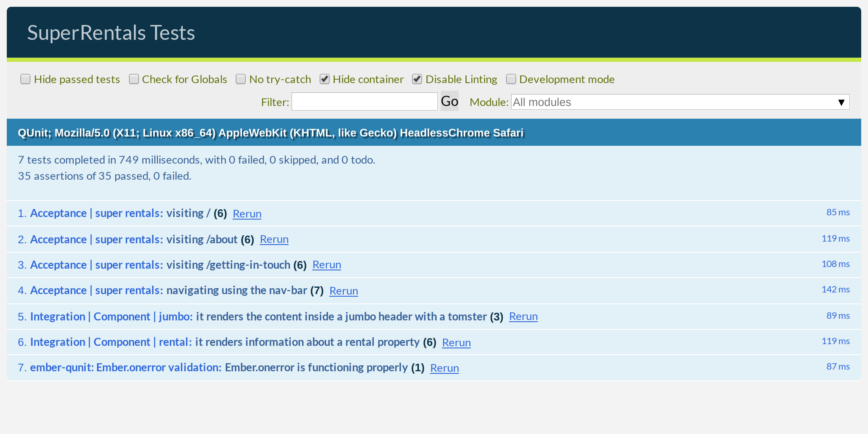This screenshot has height=434, width=868.
Task: Enable the Hide passed tests checkbox
Action: coord(25,79)
